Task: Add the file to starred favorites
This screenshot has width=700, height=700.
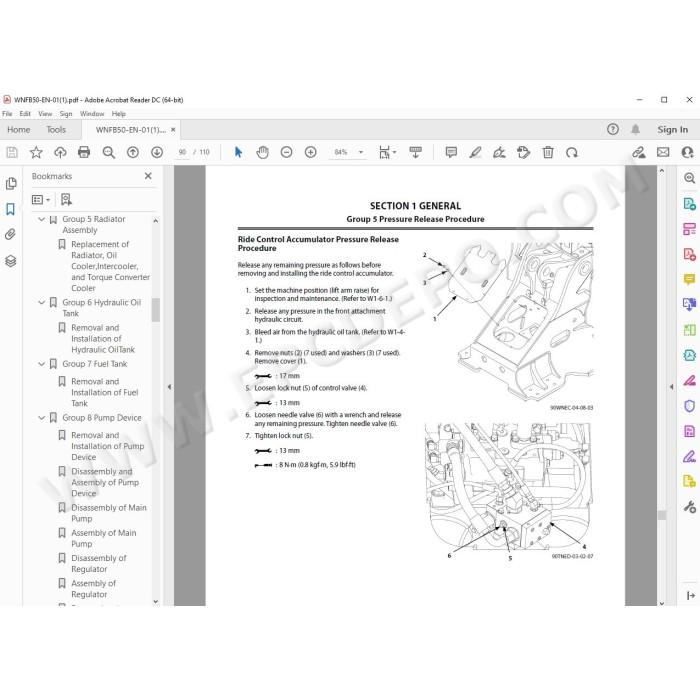Action: (36, 153)
